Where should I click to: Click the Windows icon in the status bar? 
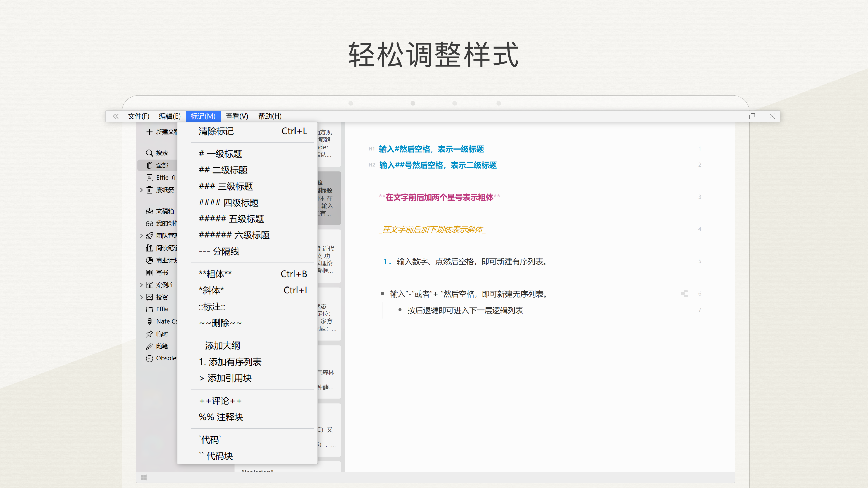click(144, 477)
